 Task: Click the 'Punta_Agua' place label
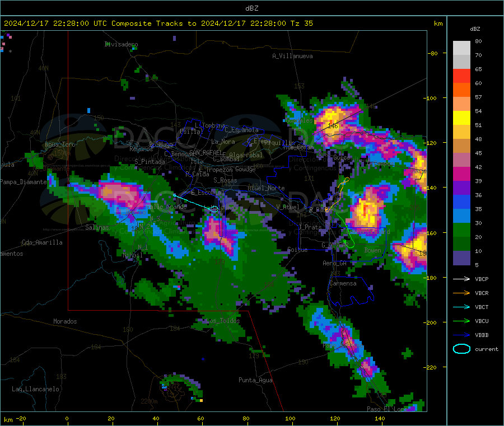(255, 380)
